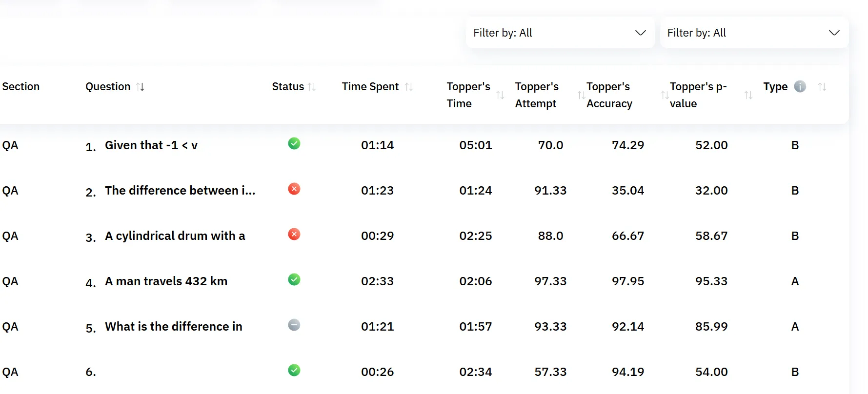Sort by Status column arrows
868x394 pixels.
312,87
